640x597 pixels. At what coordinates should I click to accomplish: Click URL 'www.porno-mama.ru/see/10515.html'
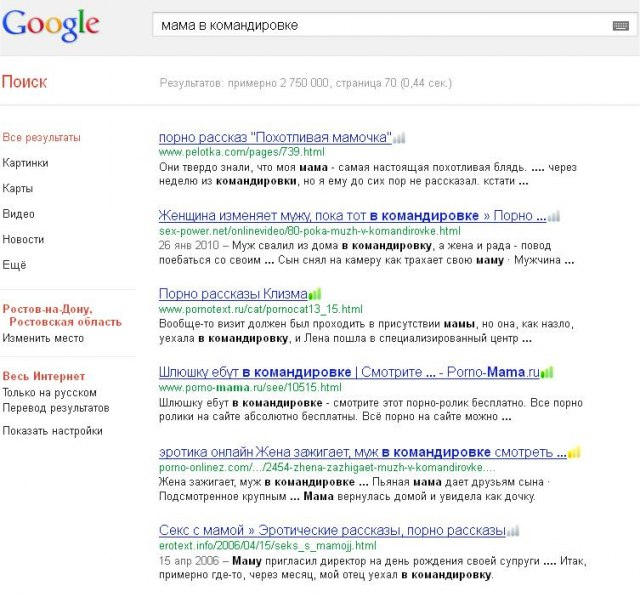click(250, 387)
